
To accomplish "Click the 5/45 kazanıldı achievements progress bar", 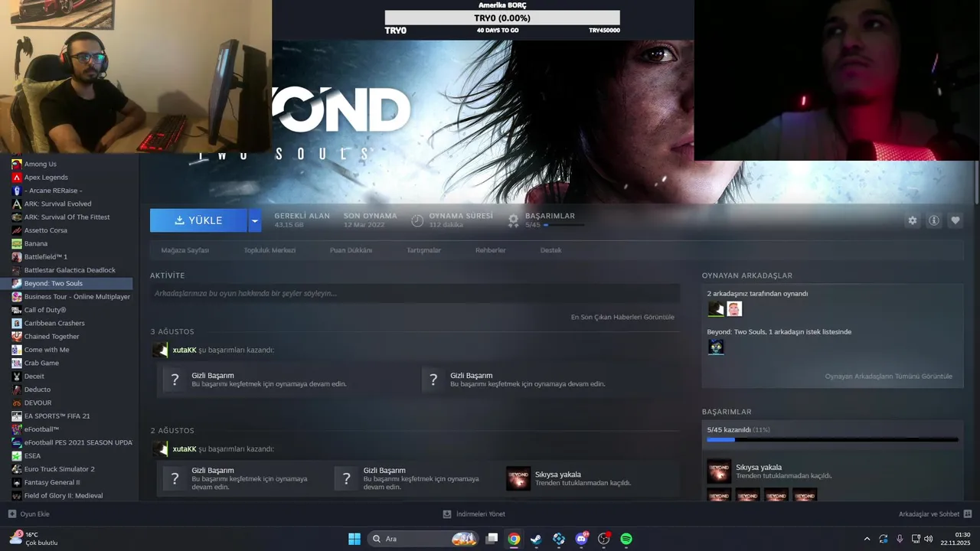I will [x=832, y=440].
